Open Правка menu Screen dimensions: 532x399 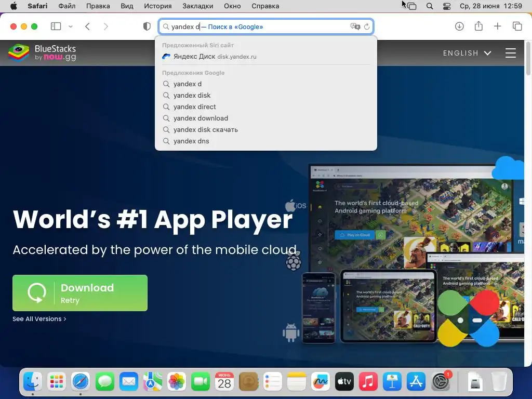click(x=98, y=6)
